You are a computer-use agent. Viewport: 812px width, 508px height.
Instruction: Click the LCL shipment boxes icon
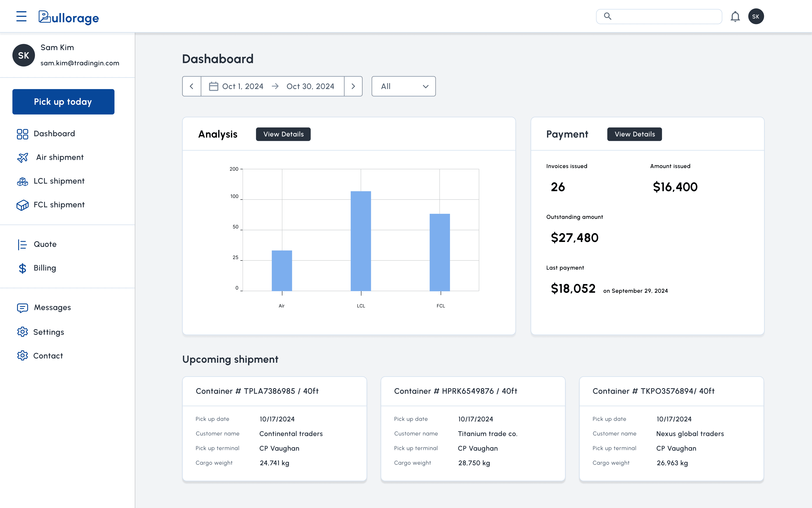(23, 181)
